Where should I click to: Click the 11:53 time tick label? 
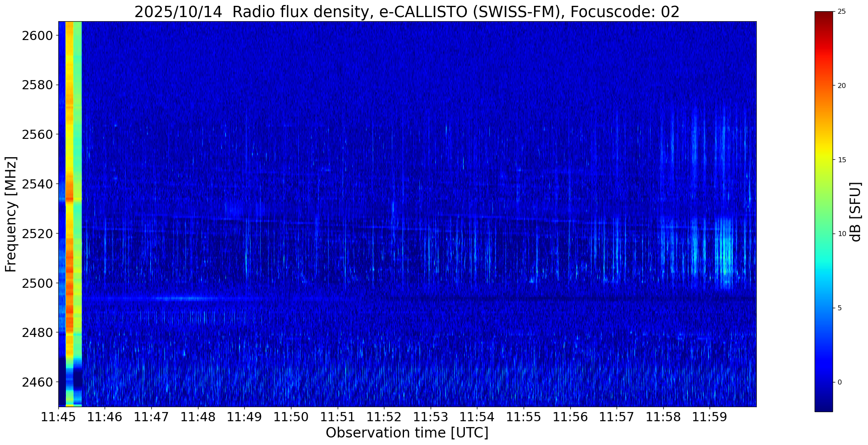431,417
